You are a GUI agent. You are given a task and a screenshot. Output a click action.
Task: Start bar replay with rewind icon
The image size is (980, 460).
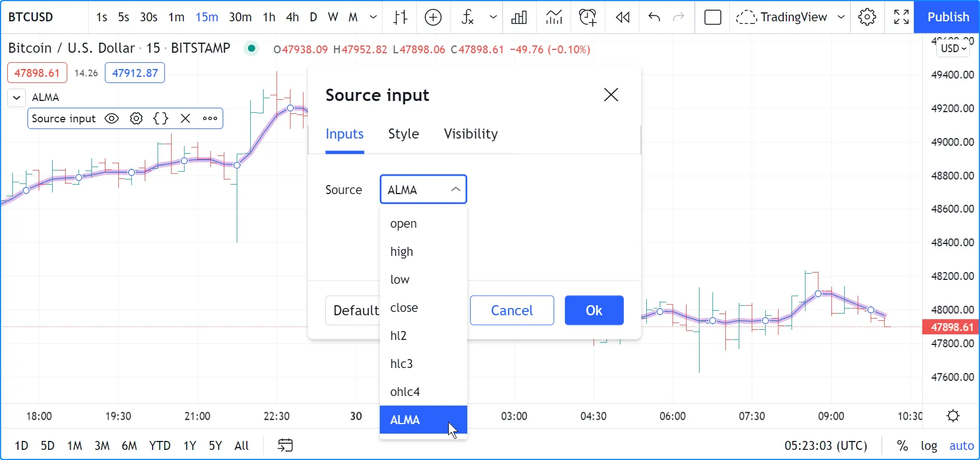622,17
